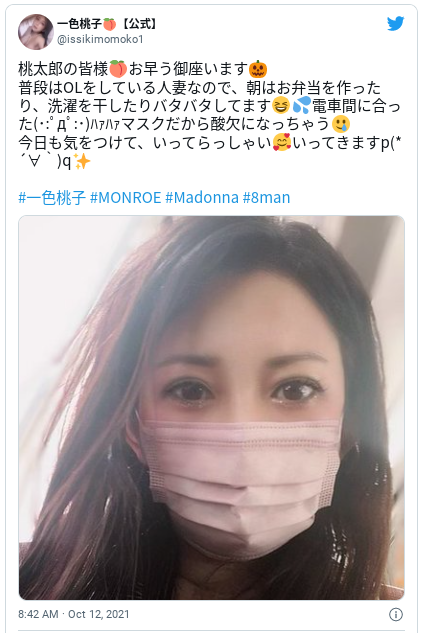Click the 8:42 AM timestamp
The image size is (423, 633).
pos(38,614)
